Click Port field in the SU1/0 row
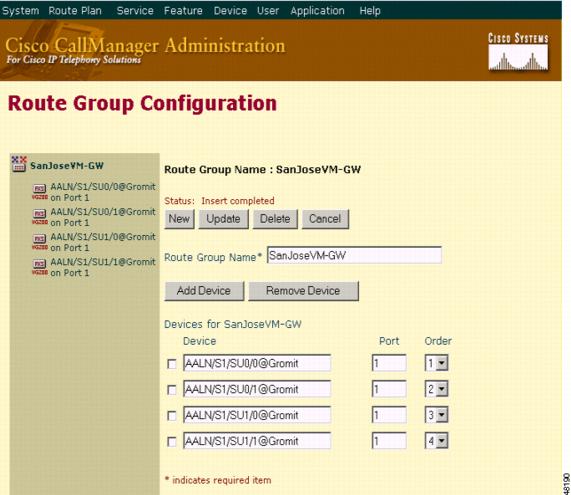 coord(389,415)
